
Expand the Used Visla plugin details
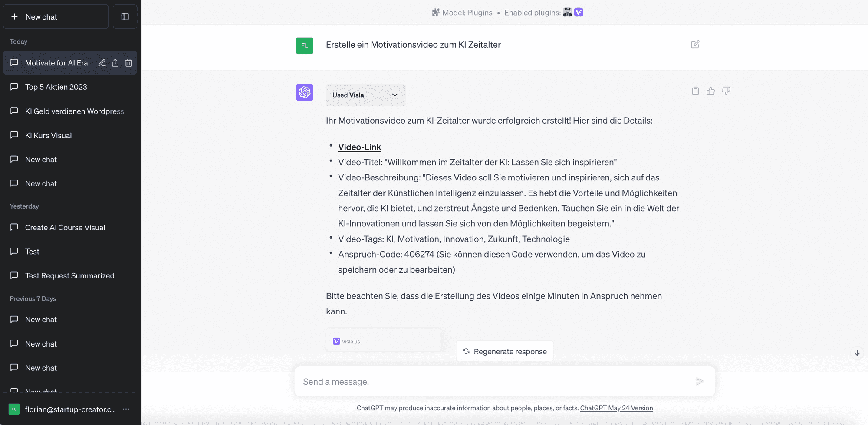pos(365,95)
